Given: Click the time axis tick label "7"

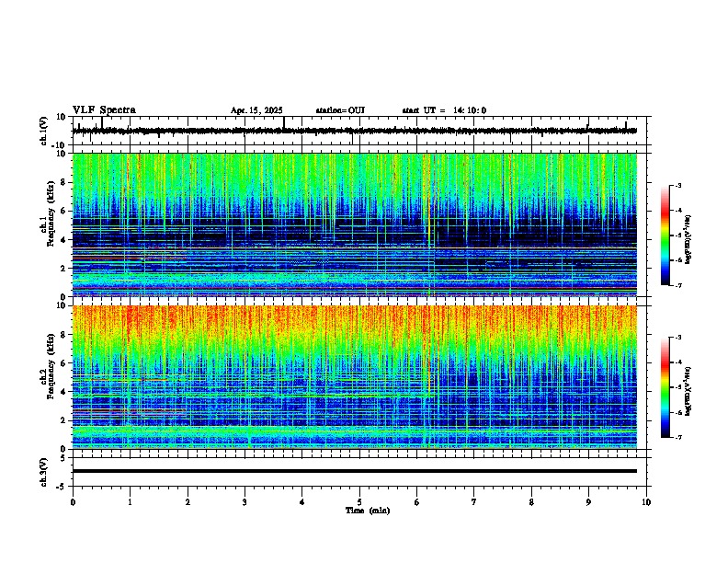Looking at the screenshot, I should tap(474, 502).
